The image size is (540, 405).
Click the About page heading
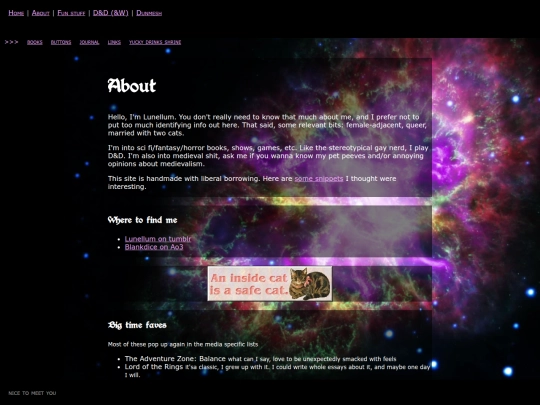(x=132, y=85)
